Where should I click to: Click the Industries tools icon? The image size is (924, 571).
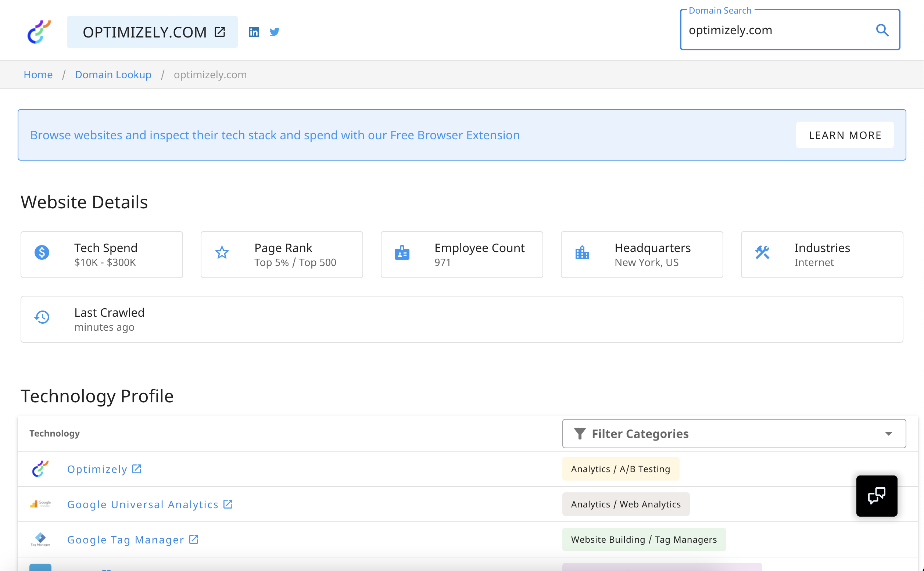point(762,252)
